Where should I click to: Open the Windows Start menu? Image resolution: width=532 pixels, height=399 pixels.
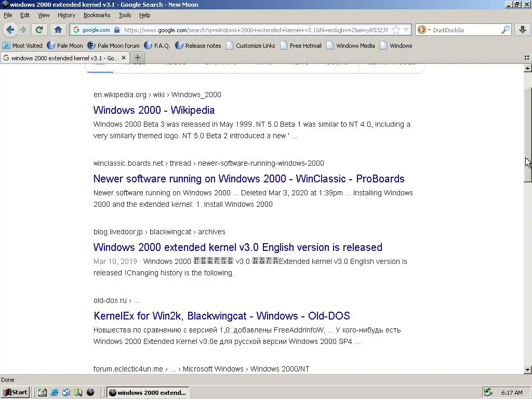tap(15, 393)
